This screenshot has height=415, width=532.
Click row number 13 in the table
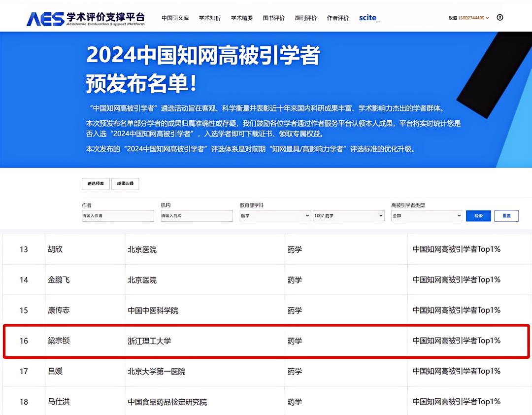(24, 249)
